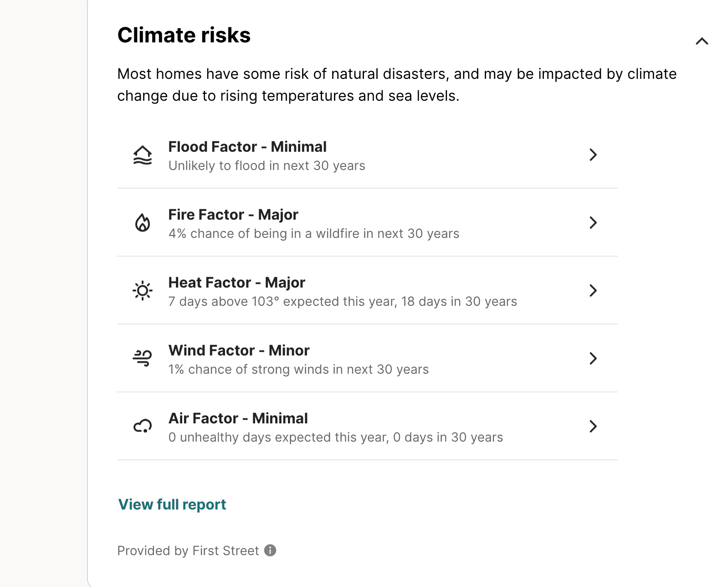Click the Climate risks heading

tap(184, 35)
